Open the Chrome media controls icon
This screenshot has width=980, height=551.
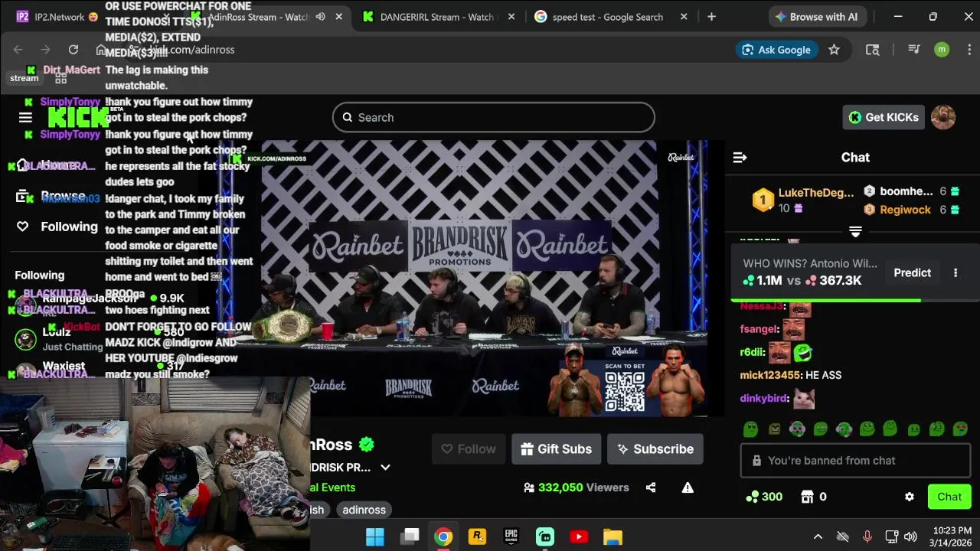(913, 50)
